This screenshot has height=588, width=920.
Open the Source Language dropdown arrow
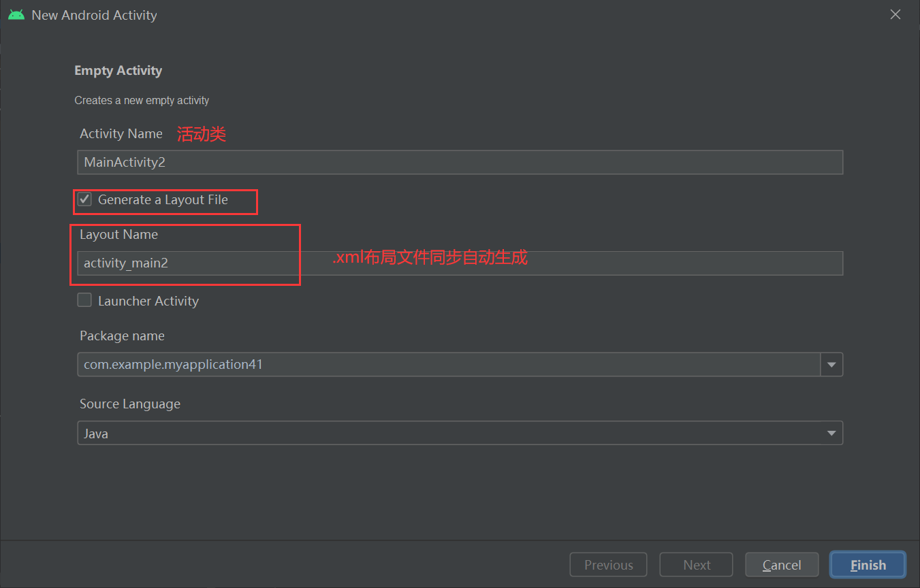click(831, 433)
